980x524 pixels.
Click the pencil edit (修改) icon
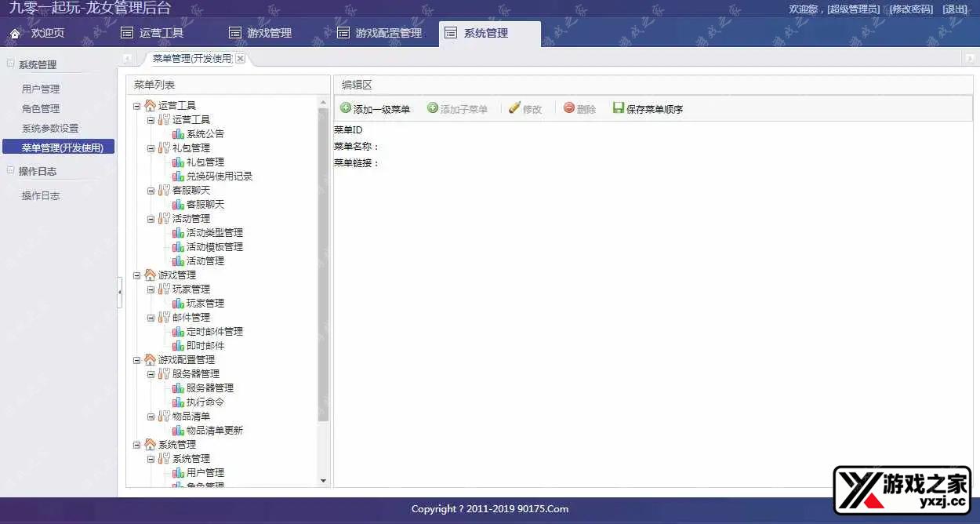click(514, 108)
